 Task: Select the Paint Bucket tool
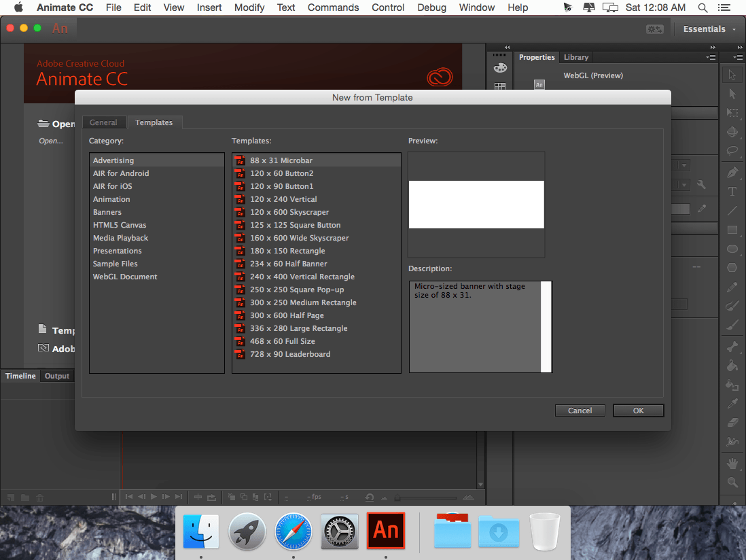732,366
